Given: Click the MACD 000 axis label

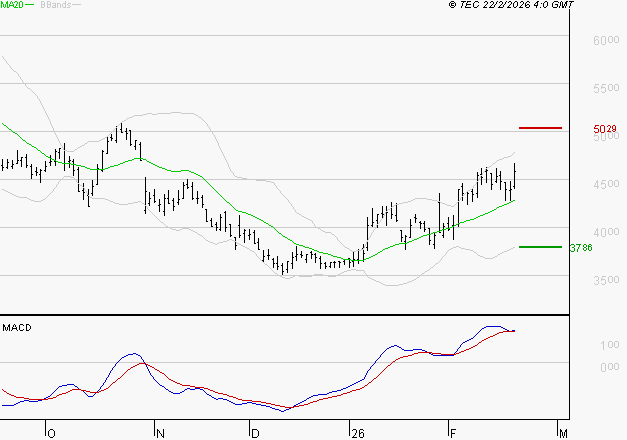Looking at the screenshot, I should [x=610, y=367].
